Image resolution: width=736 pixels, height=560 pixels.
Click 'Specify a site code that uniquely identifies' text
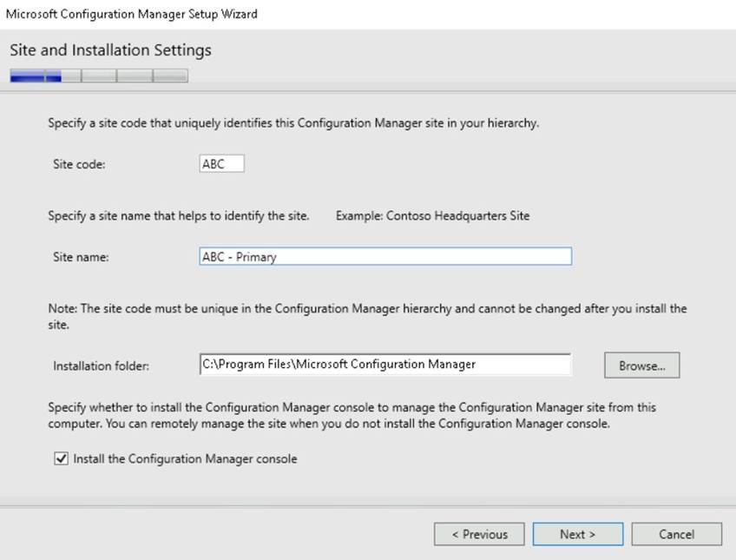(x=293, y=123)
